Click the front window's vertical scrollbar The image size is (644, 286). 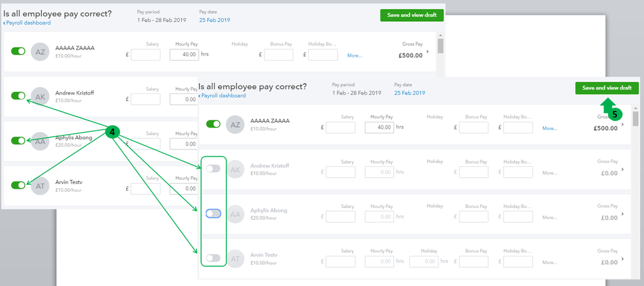pyautogui.click(x=635, y=119)
